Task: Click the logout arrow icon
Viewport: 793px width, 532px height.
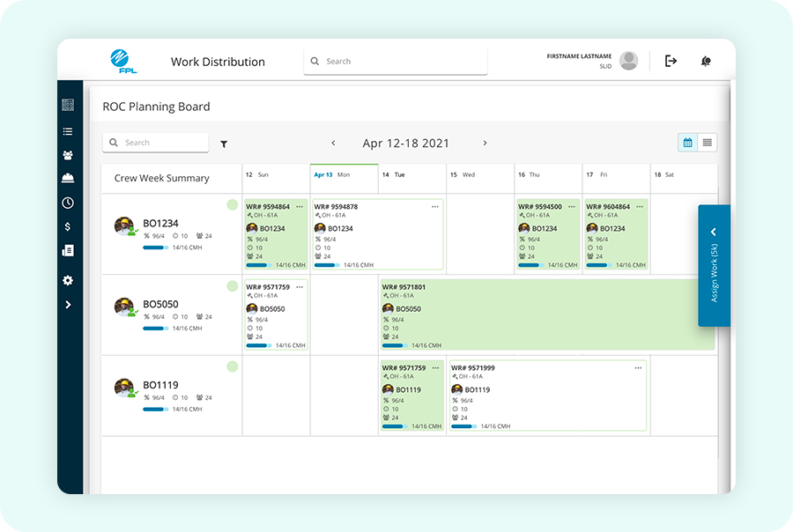Action: point(671,61)
